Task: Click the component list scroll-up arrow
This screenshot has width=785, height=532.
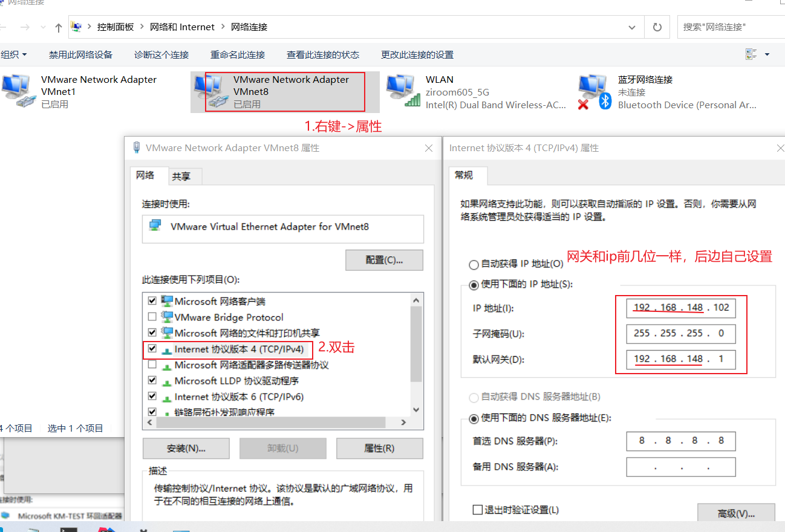Action: (x=415, y=300)
